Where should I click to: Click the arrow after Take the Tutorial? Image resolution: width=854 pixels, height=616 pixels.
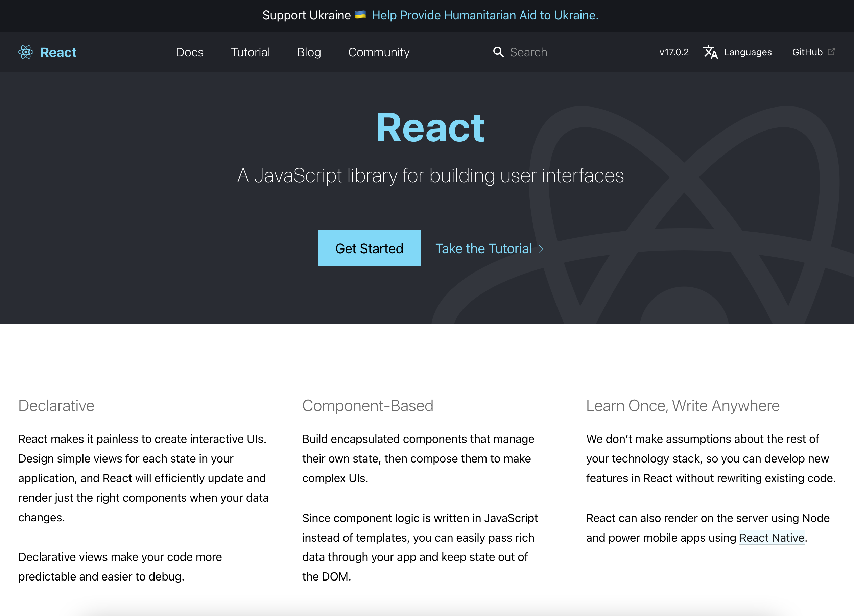click(x=541, y=249)
